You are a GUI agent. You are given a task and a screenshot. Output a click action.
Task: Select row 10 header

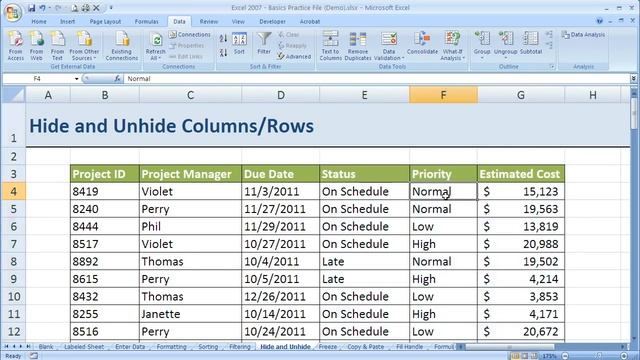coord(13,297)
